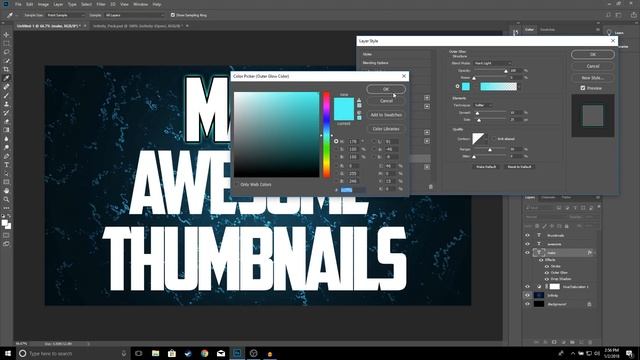640x360 pixels.
Task: Open the Sample layers dropdown in options bar
Action: (134, 15)
